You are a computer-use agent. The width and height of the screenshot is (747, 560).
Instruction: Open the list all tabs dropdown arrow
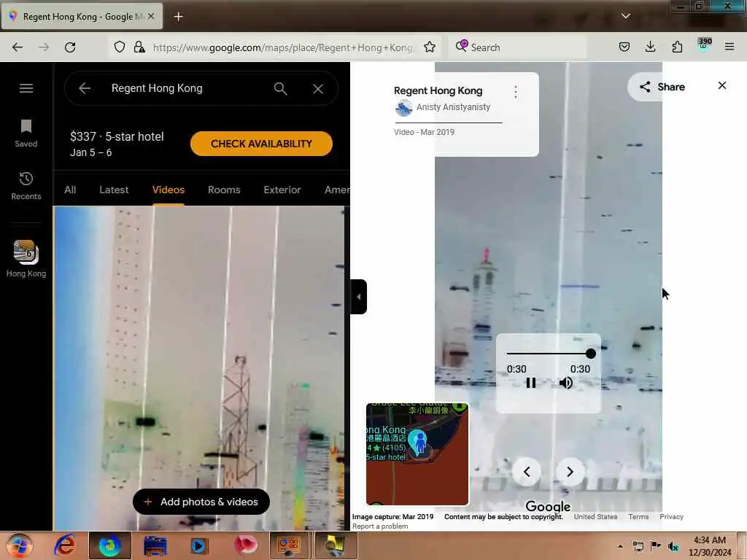pyautogui.click(x=625, y=16)
